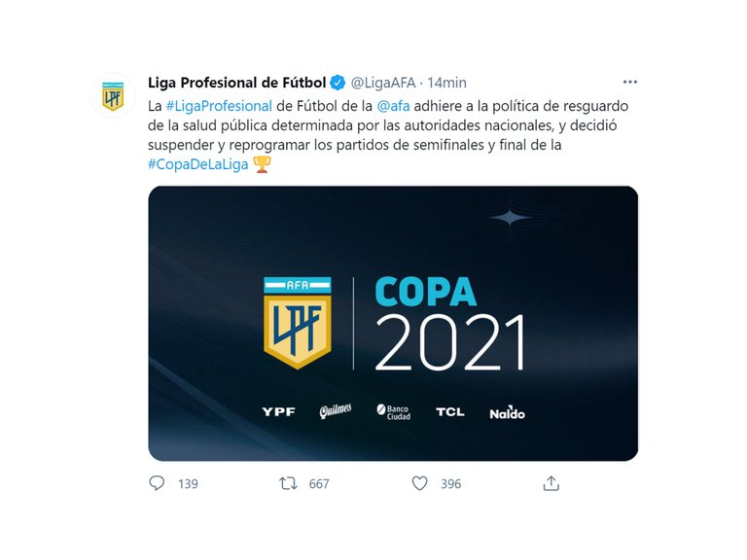Image resolution: width=747 pixels, height=560 pixels.
Task: Click the AFA LPF shield in the image
Action: point(298,323)
